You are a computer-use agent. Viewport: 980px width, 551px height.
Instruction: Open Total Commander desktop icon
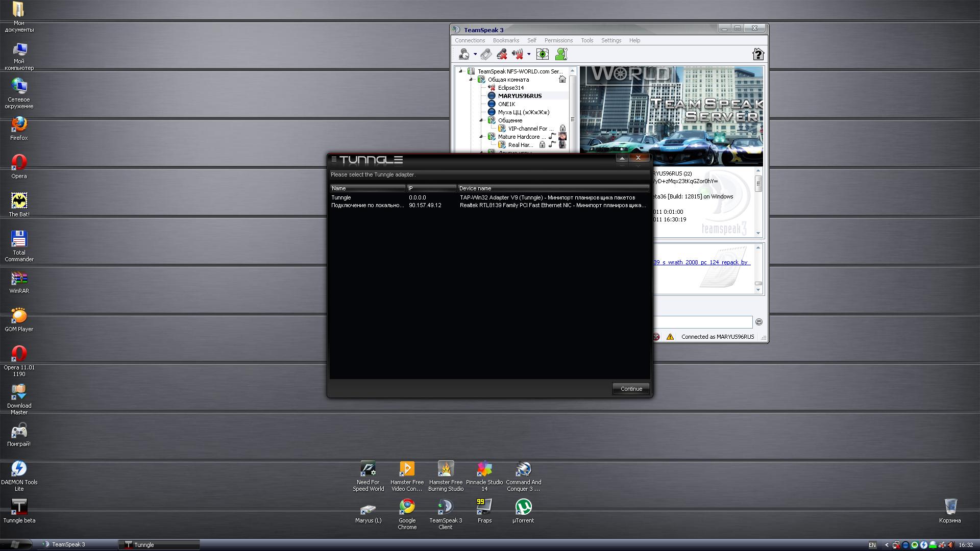point(19,246)
